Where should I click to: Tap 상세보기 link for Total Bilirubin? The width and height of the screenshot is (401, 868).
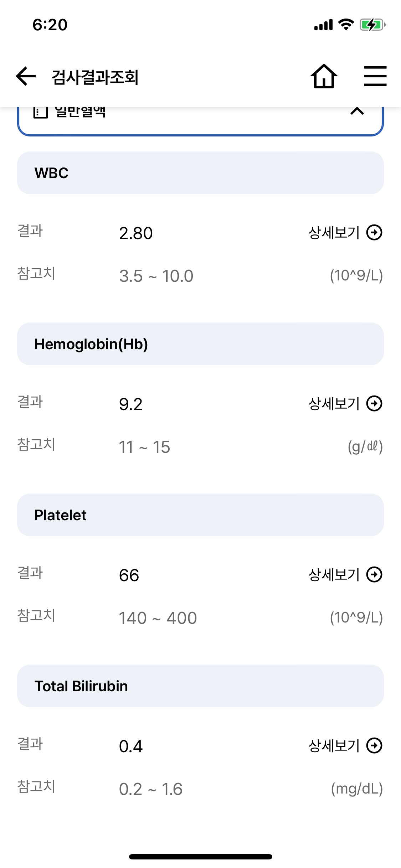334,746
